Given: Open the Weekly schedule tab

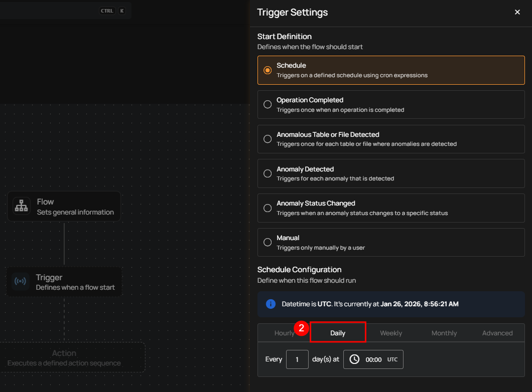Looking at the screenshot, I should click(391, 333).
